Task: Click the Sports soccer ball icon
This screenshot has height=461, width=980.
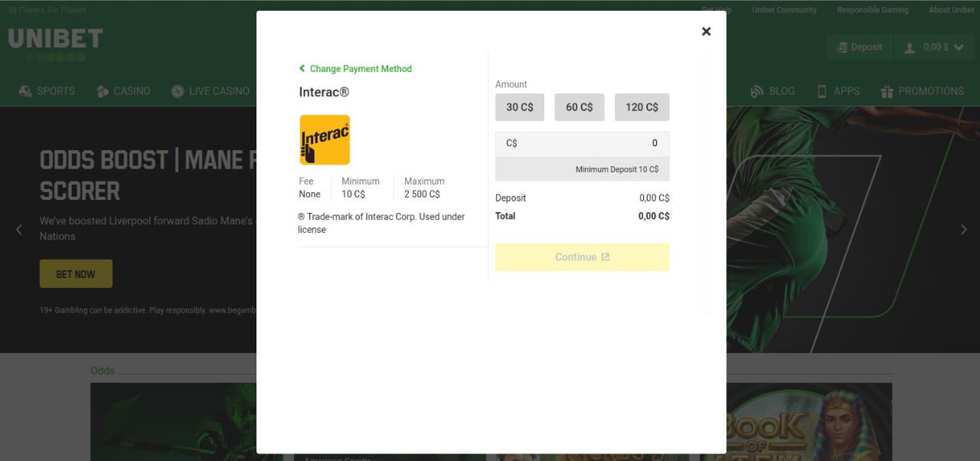Action: (25, 91)
